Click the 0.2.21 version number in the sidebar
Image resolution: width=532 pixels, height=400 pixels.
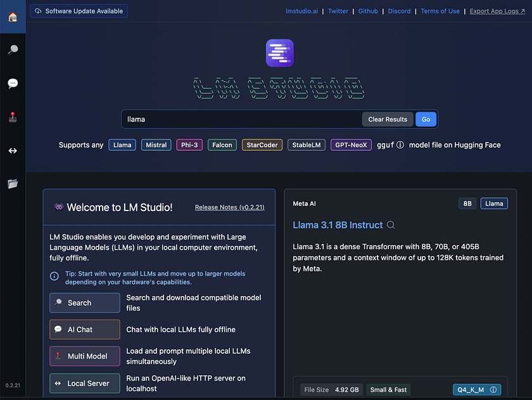[x=13, y=385]
